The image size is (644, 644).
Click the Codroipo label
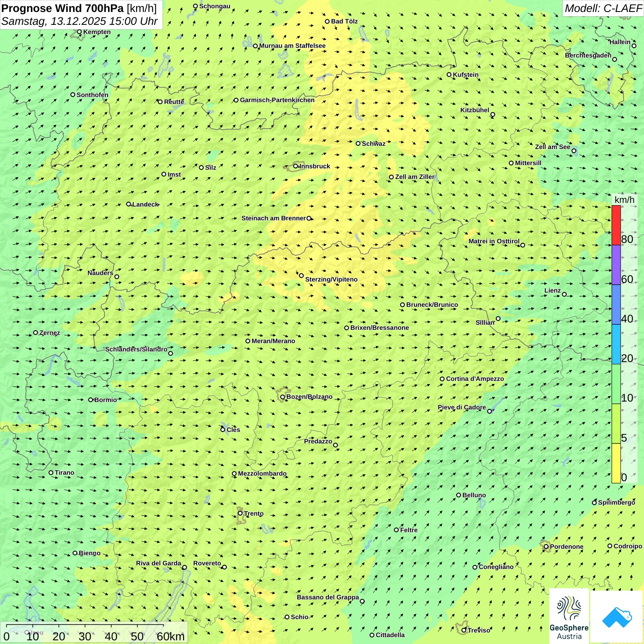(628, 546)
